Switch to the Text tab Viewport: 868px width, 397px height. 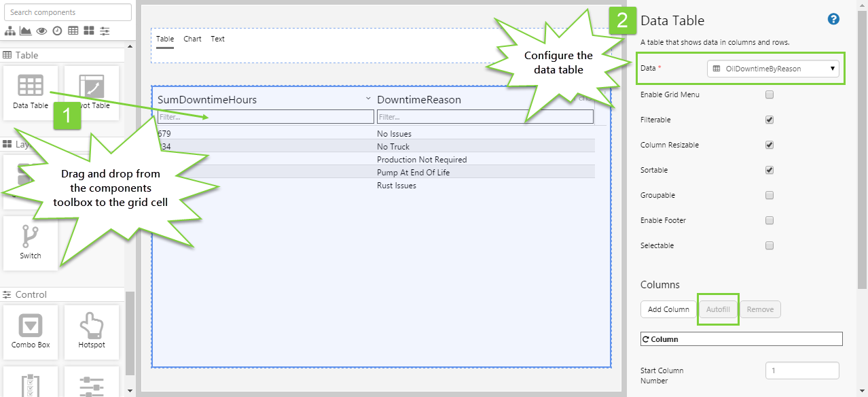point(217,39)
